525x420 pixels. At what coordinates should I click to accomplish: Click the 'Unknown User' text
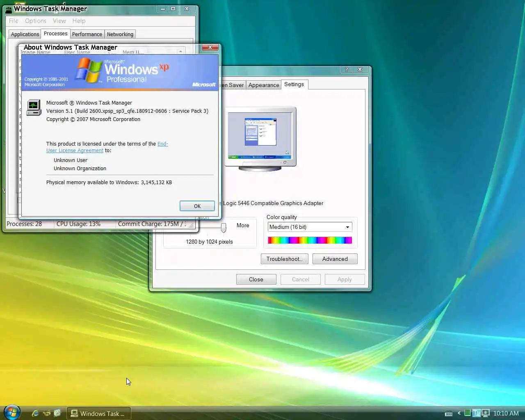click(x=71, y=160)
